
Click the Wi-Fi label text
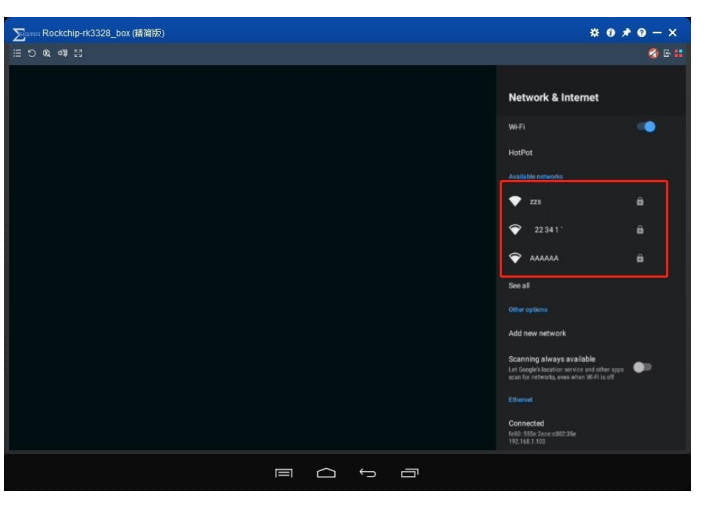517,127
